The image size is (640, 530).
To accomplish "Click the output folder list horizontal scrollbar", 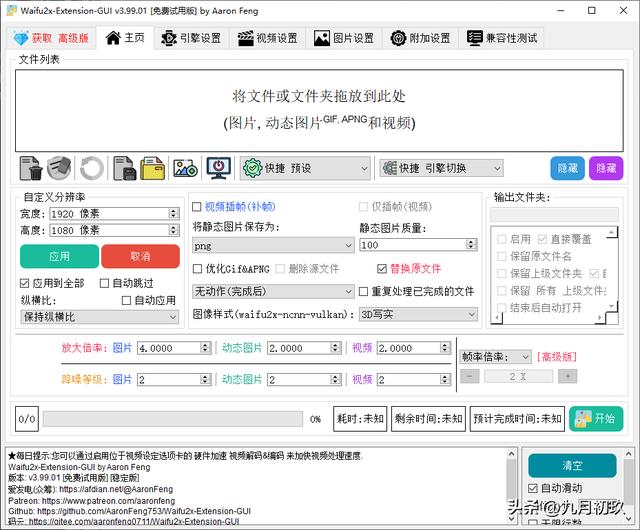I will click(x=548, y=317).
